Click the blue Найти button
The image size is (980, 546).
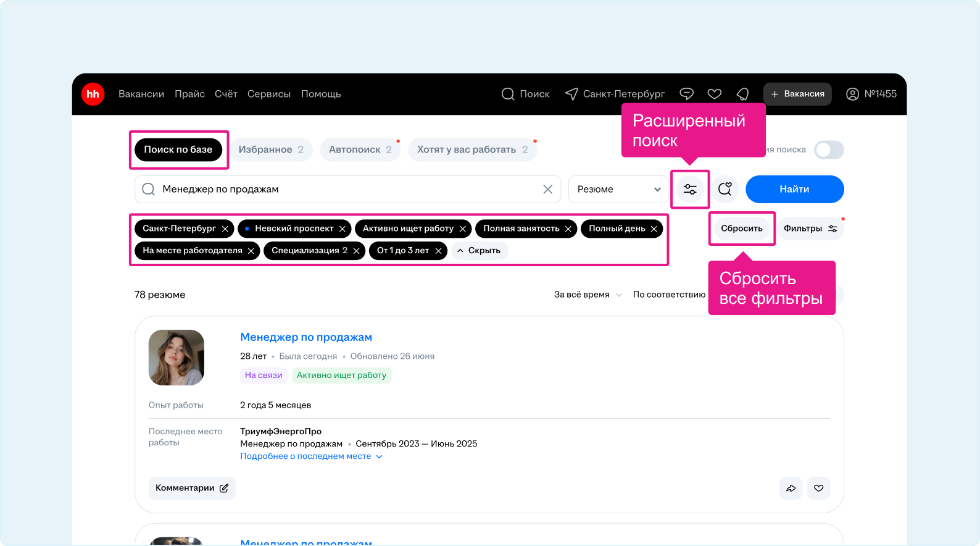point(794,189)
